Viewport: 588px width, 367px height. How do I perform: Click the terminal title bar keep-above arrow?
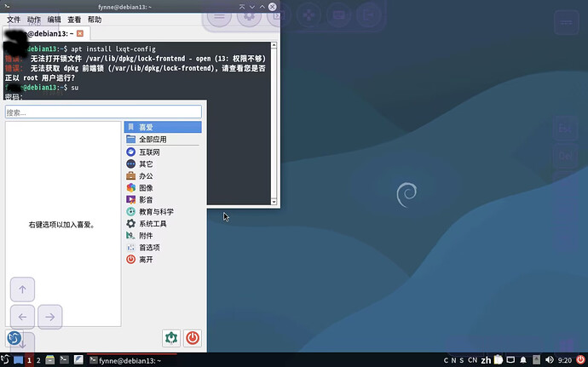(242, 7)
